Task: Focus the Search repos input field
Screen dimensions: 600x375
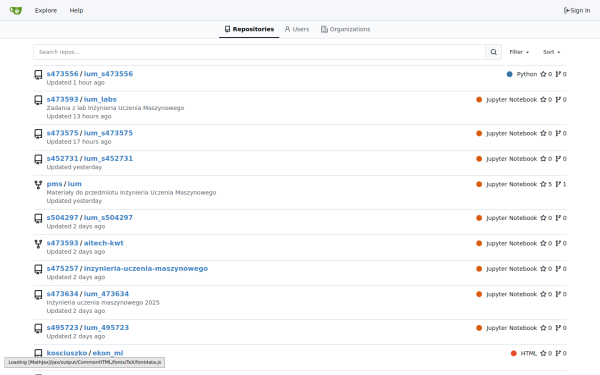Action: point(259,52)
